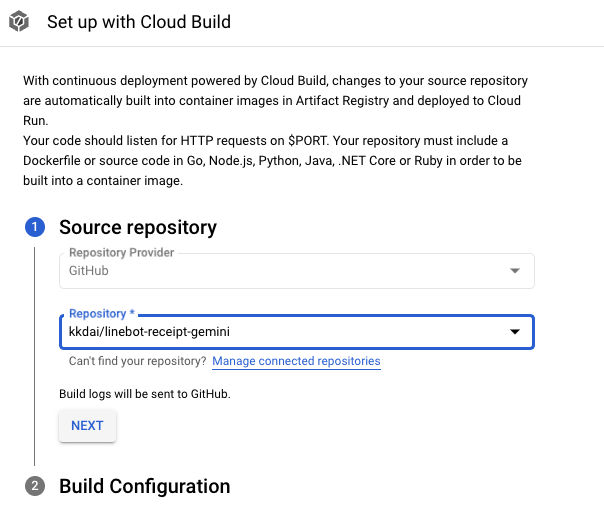Open the Repository Provider GitHub dropdown
Viewport: 604px width, 521px height.
297,271
